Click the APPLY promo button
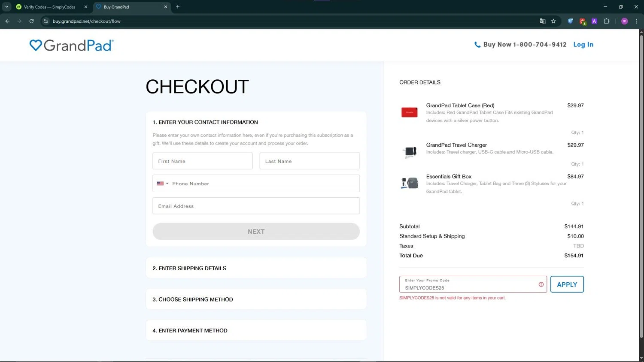 567,284
